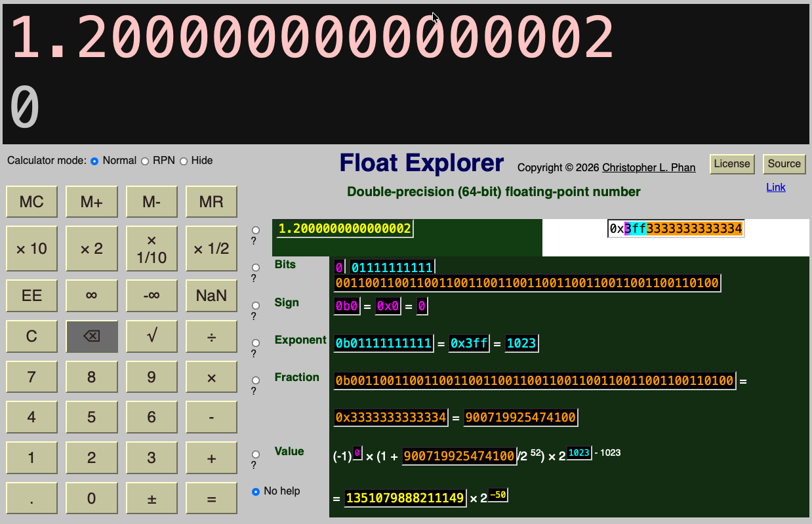Select the help radio for Bits
The image size is (812, 524).
[x=256, y=268]
